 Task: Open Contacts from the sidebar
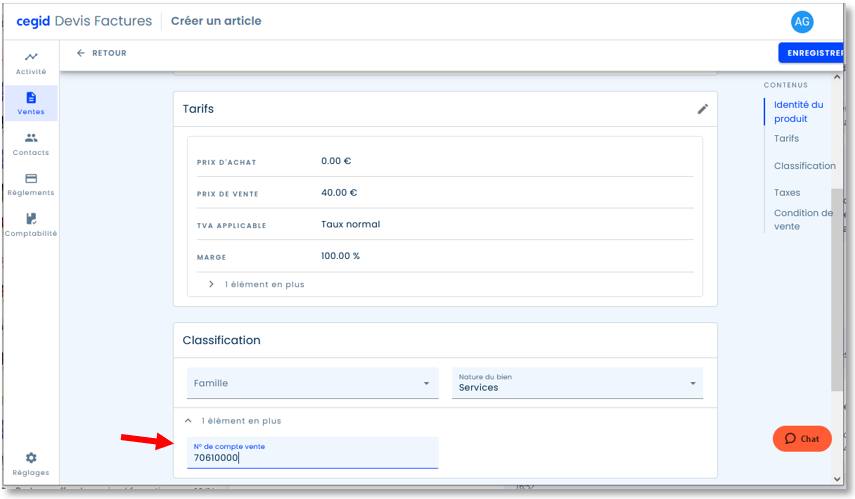[x=31, y=144]
